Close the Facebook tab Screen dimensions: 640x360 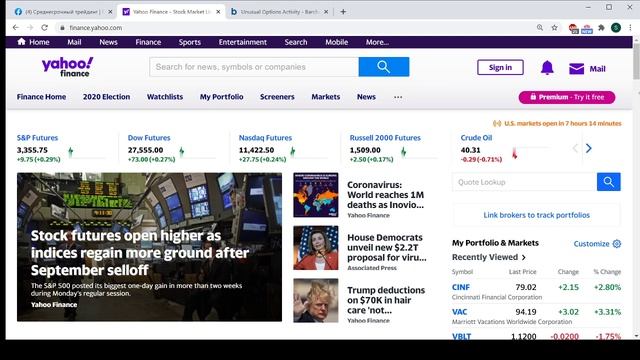[x=110, y=12]
